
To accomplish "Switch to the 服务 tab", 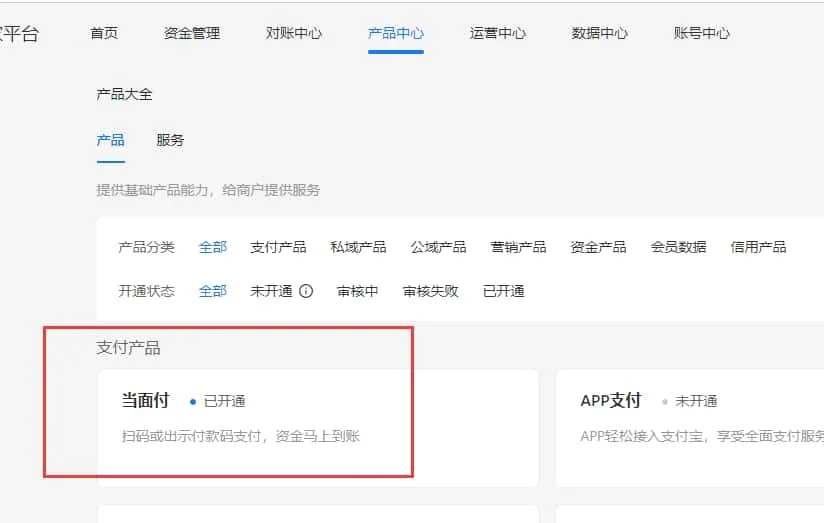I will (170, 140).
